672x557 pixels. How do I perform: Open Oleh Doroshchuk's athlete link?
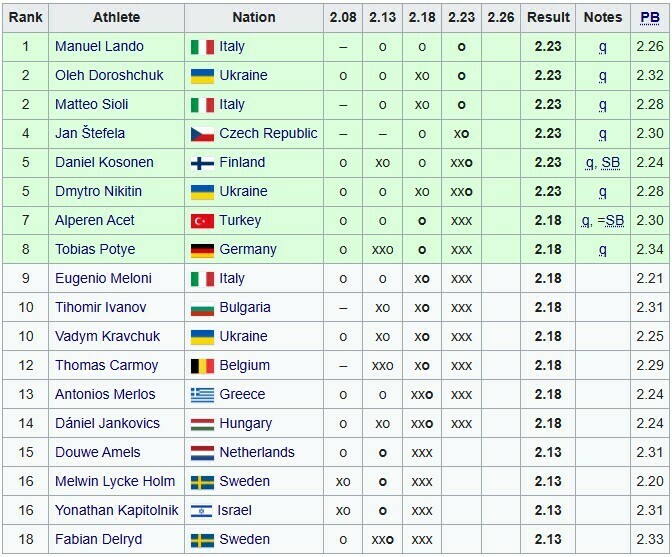pyautogui.click(x=109, y=76)
